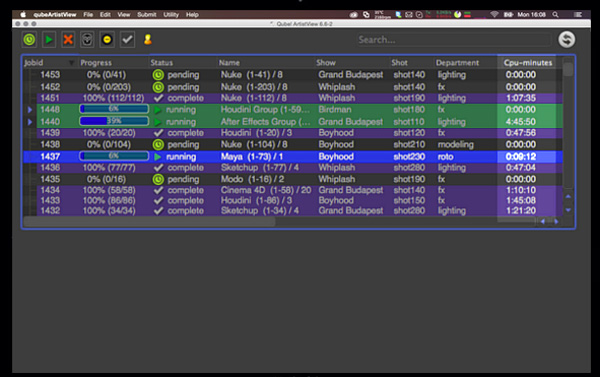Viewport: 600px width, 377px height.
Task: Click the '4:45:50' cpu-minutes value
Action: click(x=521, y=122)
